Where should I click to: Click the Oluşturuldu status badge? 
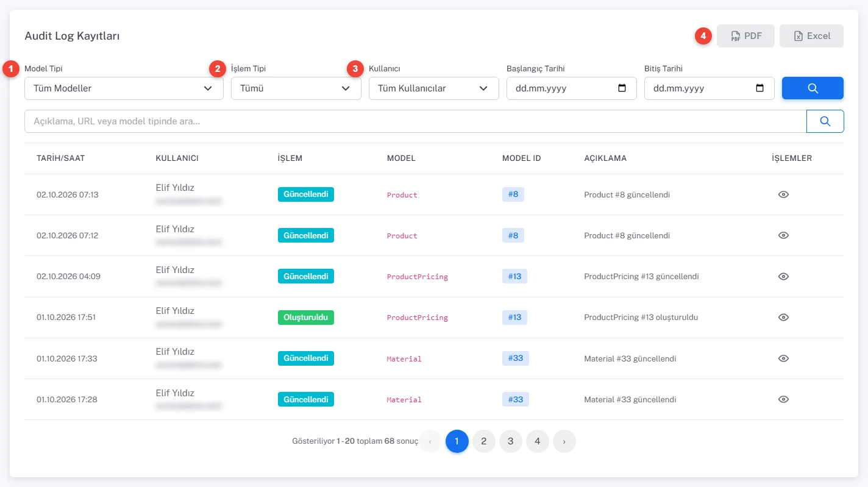pos(306,317)
